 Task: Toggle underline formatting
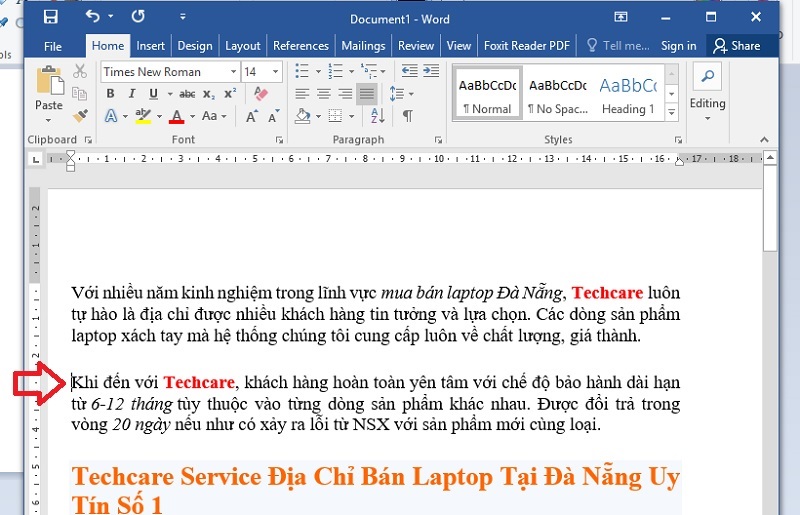click(153, 94)
